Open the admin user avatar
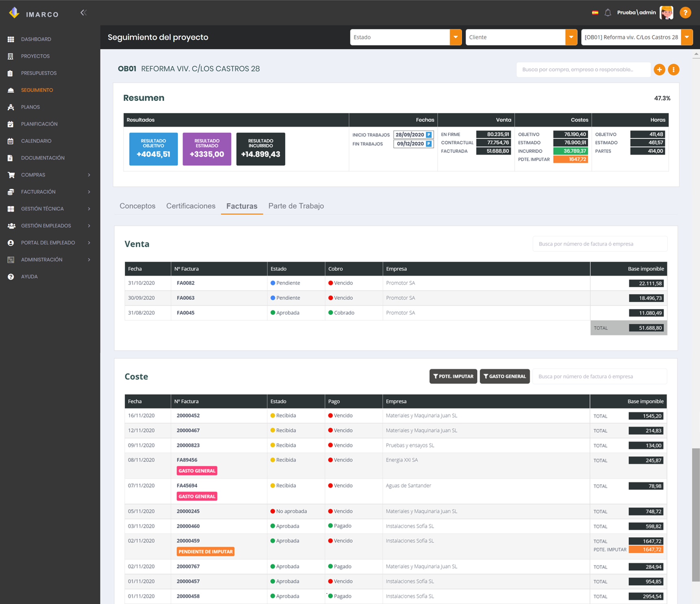 pos(667,13)
